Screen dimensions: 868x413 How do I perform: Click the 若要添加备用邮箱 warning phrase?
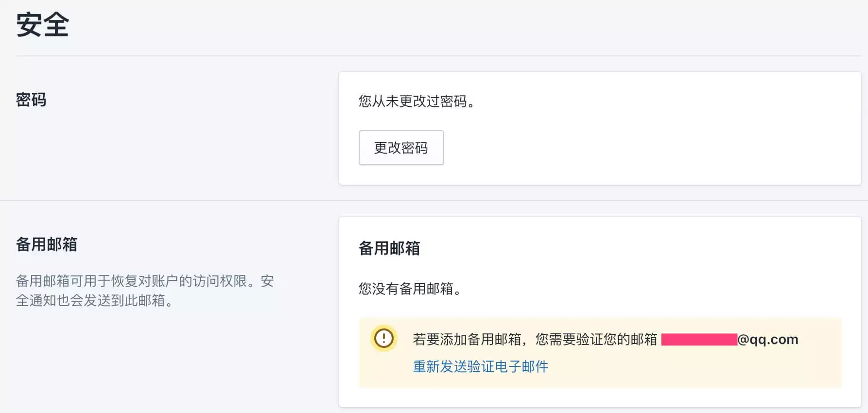tap(468, 339)
